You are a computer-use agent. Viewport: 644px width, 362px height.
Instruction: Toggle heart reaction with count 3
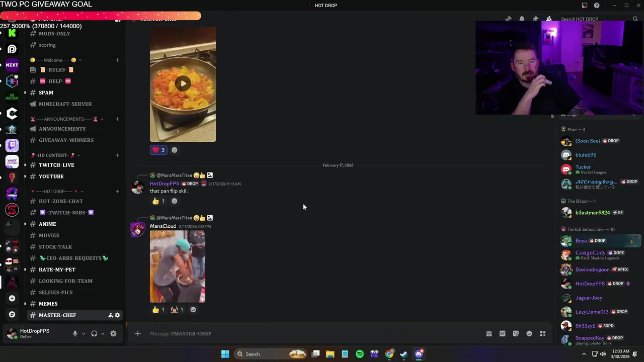158,150
